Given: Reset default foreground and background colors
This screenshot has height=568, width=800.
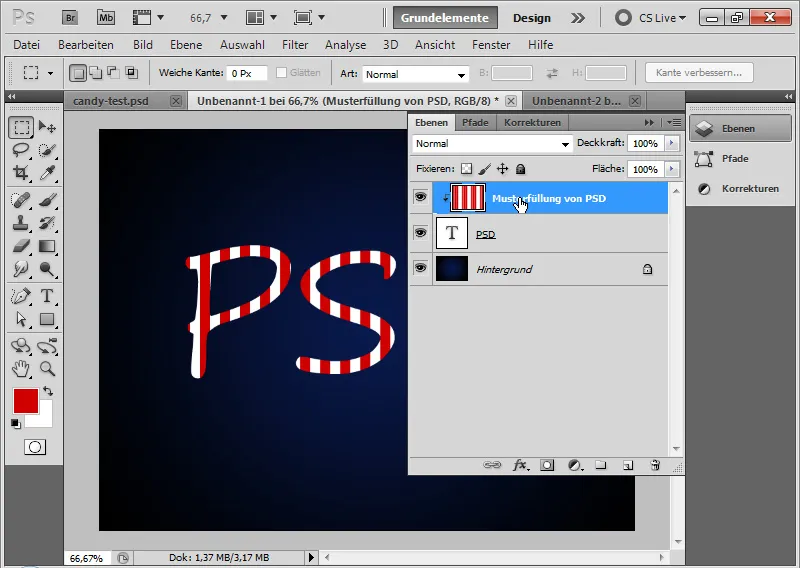Looking at the screenshot, I should coord(16,424).
